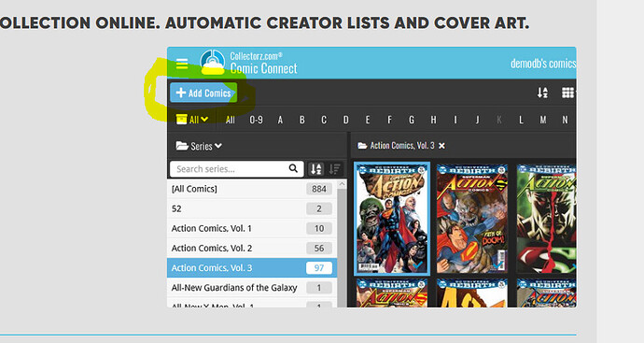Expand the Series folder dropdown

coord(199,146)
